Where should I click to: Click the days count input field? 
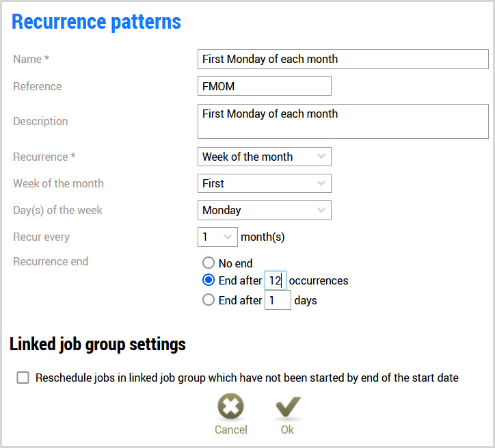(x=278, y=300)
